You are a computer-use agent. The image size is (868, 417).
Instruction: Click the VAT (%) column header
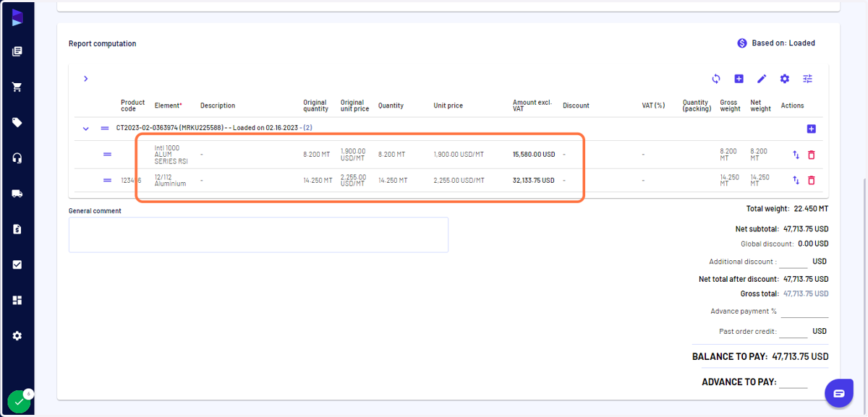tap(653, 106)
